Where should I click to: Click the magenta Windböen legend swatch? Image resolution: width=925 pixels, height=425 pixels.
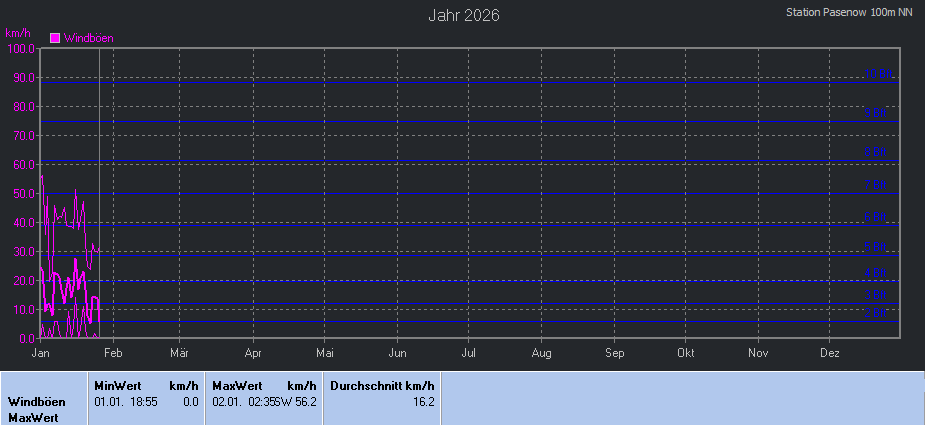pyautogui.click(x=56, y=38)
